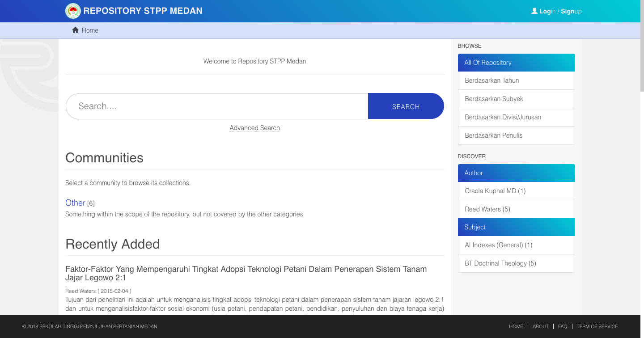Open the Login link
Image resolution: width=644 pixels, height=338 pixels.
(547, 11)
